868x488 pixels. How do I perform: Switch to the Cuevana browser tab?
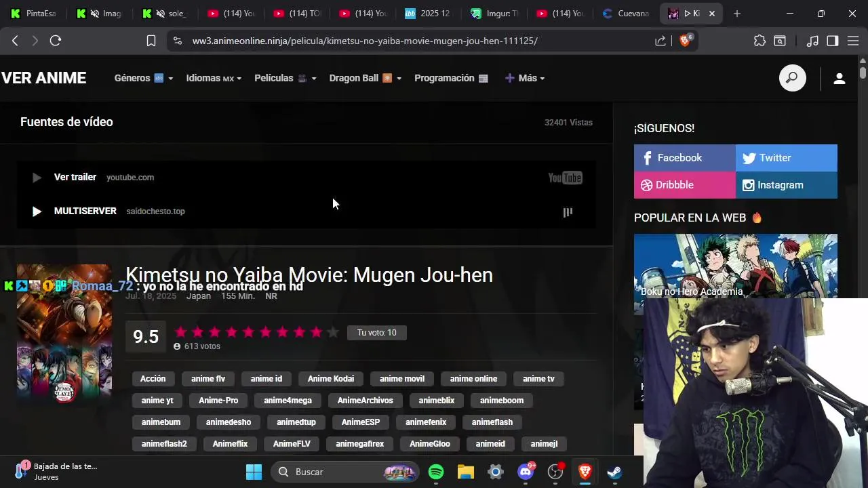[x=626, y=14]
